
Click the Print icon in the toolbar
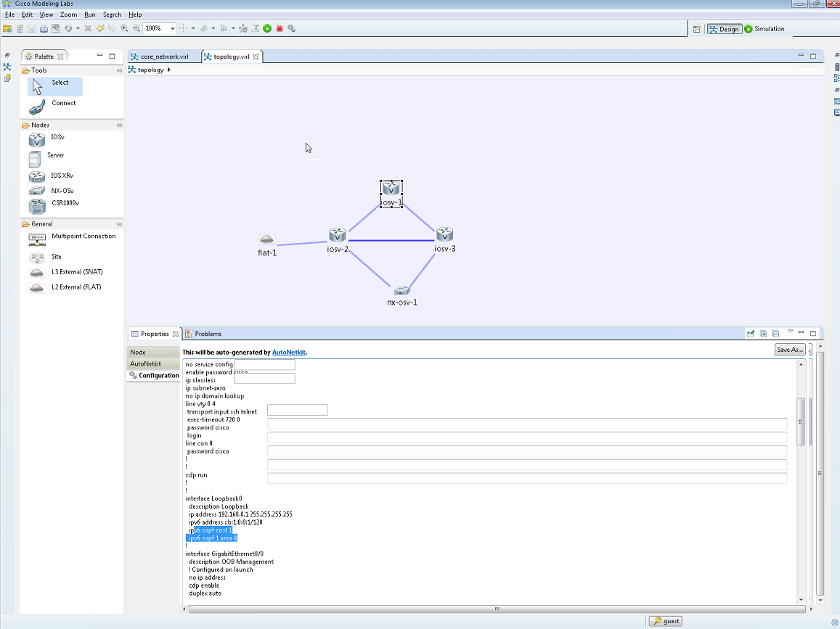pos(44,28)
